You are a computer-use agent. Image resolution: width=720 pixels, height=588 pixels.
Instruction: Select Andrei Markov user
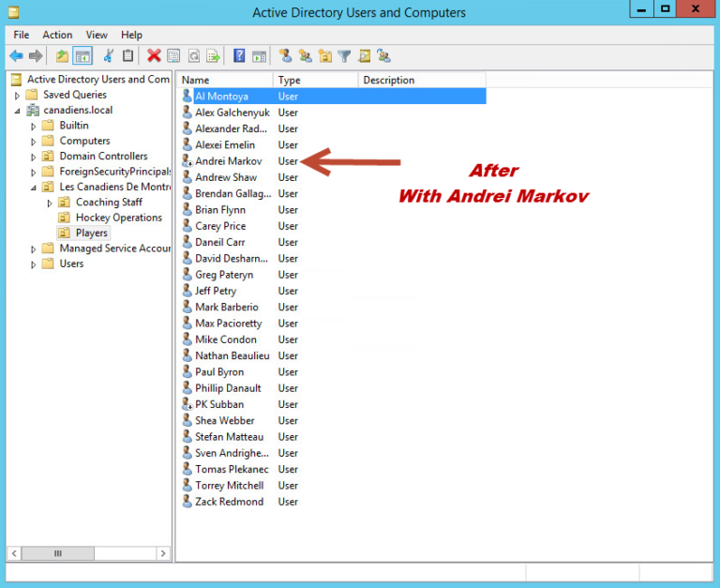[228, 161]
